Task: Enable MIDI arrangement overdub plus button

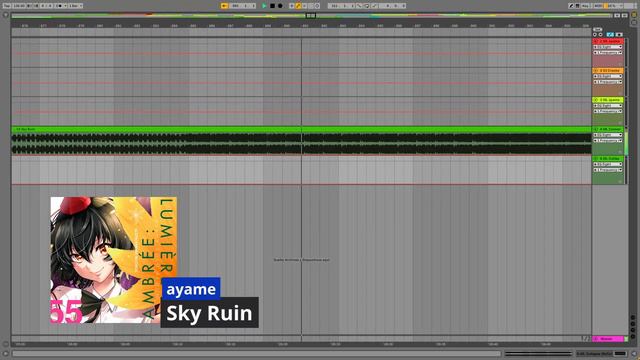Action: pyautogui.click(x=291, y=6)
